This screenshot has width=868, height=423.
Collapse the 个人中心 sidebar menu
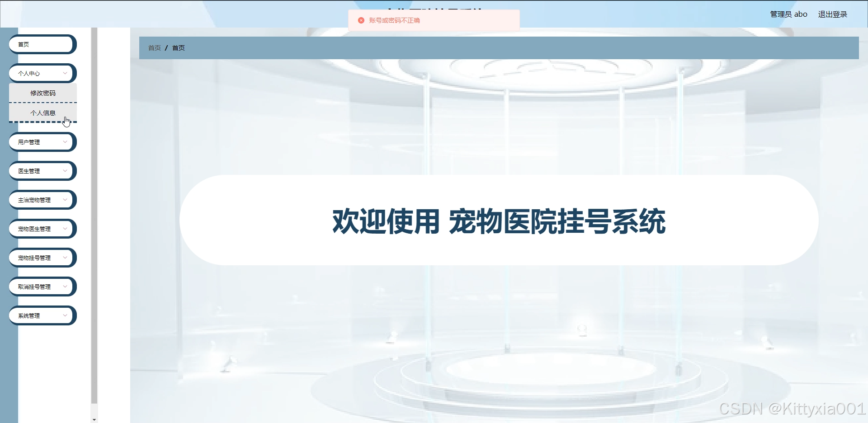click(42, 73)
